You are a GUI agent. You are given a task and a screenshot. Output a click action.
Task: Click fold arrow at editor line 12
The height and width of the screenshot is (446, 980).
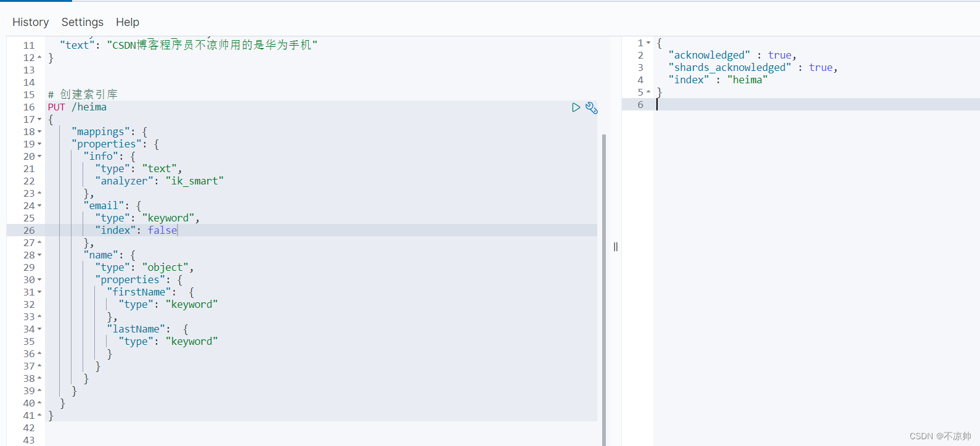(39, 57)
